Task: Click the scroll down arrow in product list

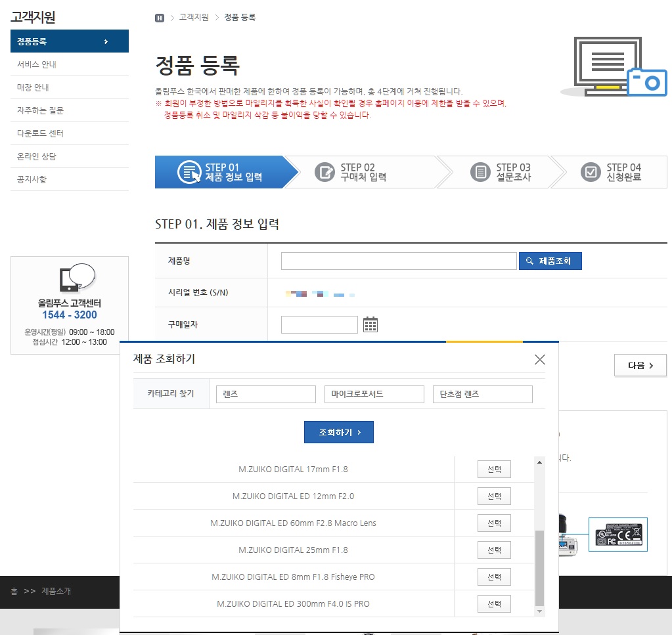Action: tap(539, 611)
